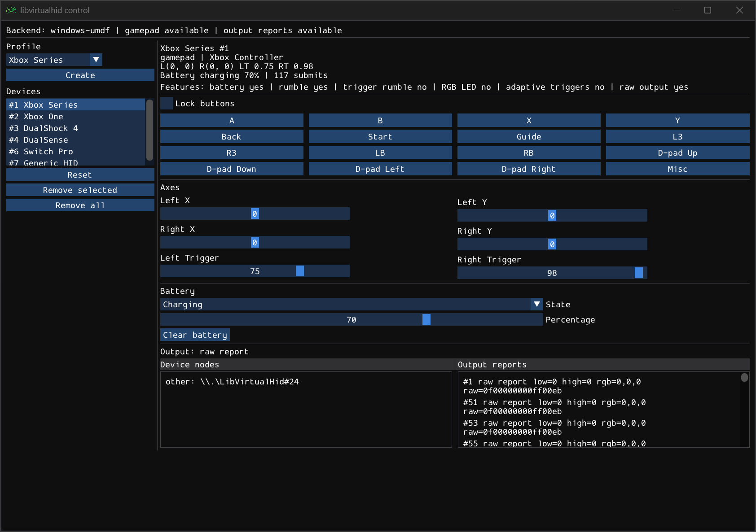The width and height of the screenshot is (756, 532).
Task: Minimize the libvirtualhid control window
Action: pos(677,10)
